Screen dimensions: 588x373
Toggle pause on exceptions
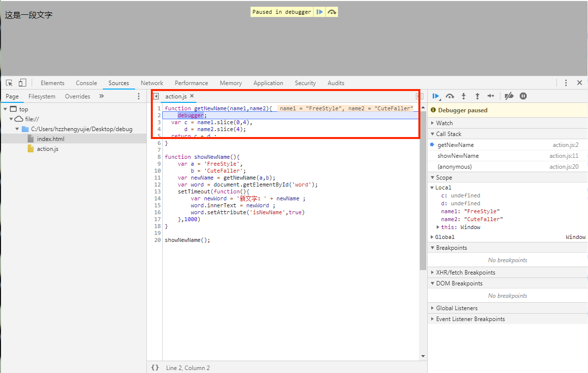pos(523,96)
